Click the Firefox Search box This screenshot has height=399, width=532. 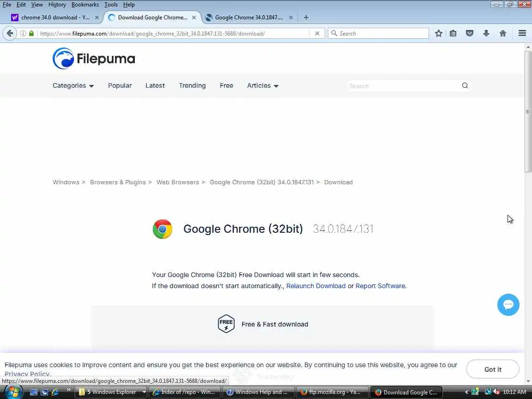coord(378,33)
